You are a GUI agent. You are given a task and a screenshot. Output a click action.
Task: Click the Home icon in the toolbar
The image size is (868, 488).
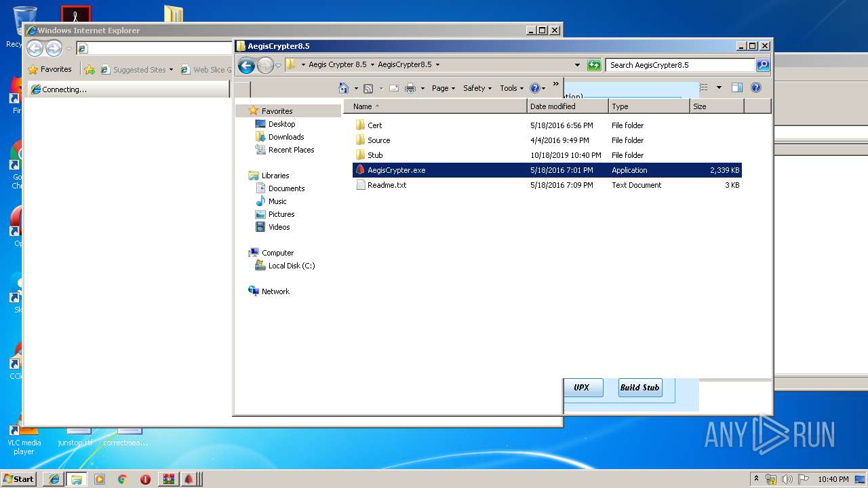pyautogui.click(x=344, y=88)
